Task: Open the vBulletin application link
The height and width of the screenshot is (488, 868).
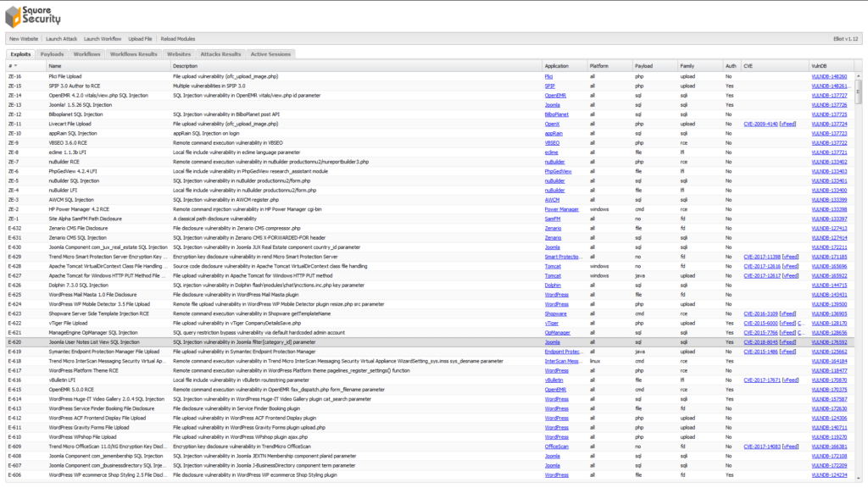Action: (554, 380)
